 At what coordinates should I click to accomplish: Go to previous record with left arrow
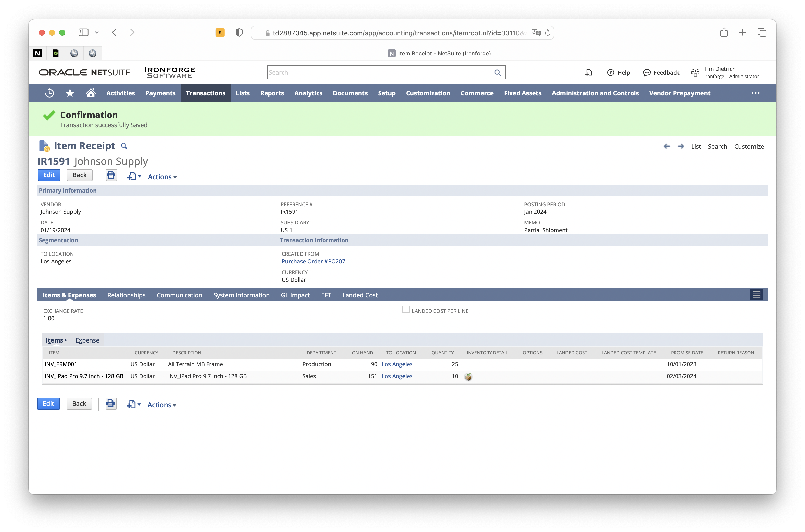tap(666, 146)
